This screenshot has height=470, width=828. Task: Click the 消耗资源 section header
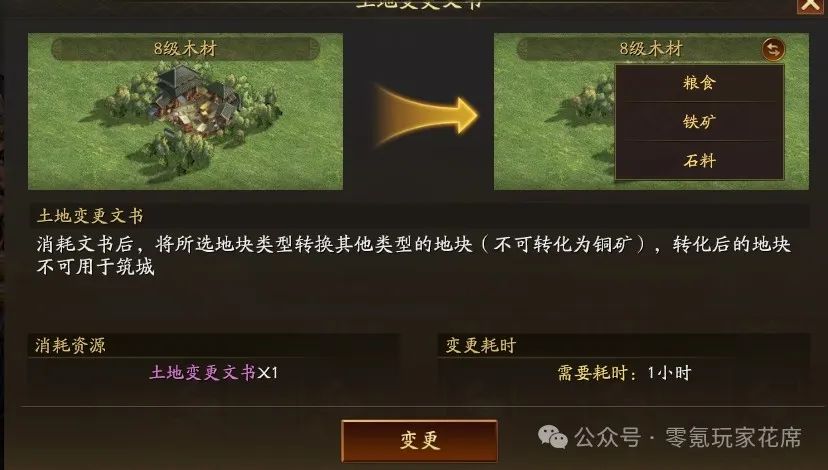click(71, 345)
